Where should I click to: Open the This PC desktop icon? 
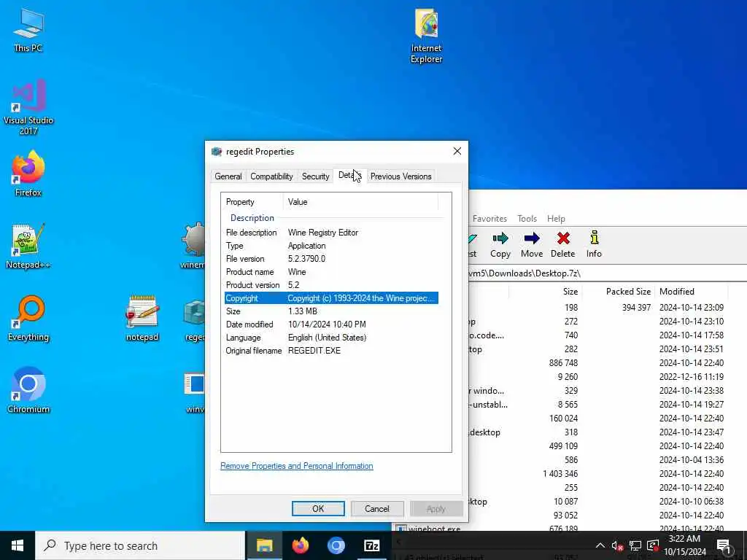pos(28,29)
